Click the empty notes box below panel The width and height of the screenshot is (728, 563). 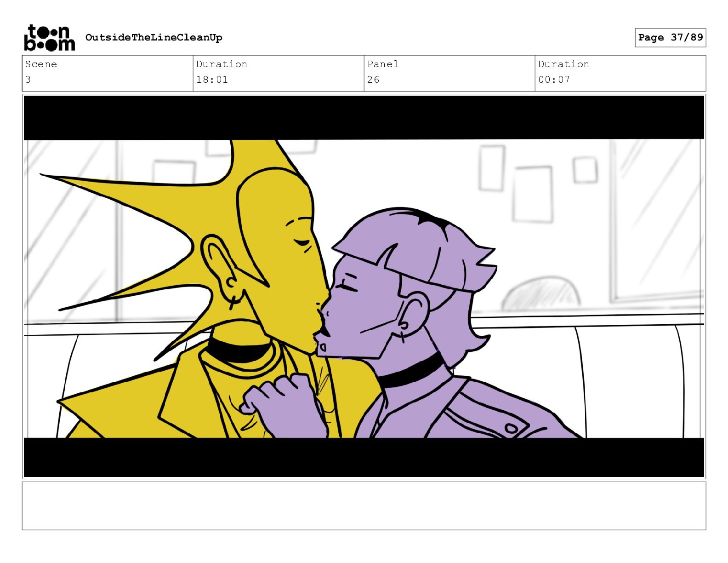pyautogui.click(x=364, y=506)
